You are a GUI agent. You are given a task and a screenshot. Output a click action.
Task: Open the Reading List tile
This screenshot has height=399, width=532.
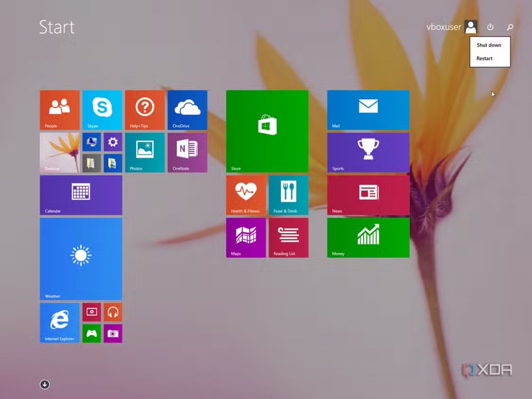click(x=289, y=238)
